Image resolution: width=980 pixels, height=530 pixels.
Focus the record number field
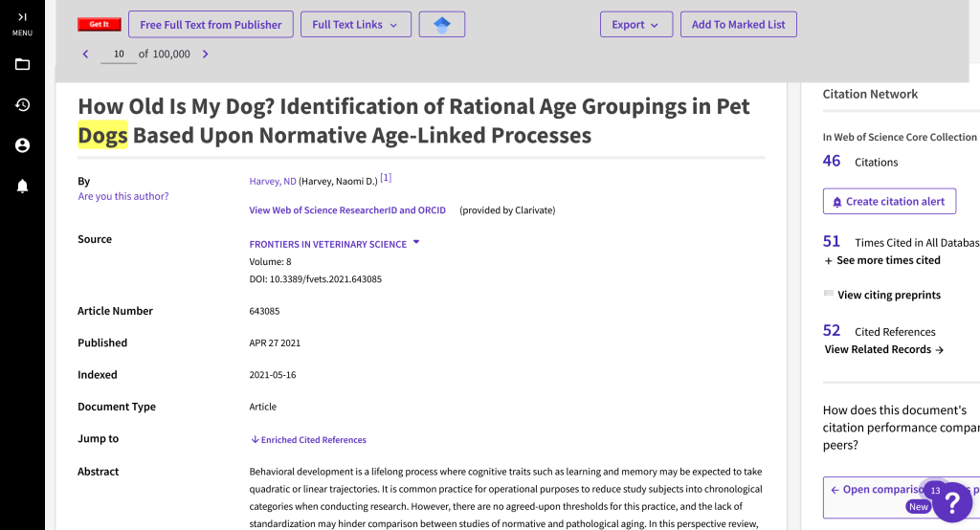[119, 55]
